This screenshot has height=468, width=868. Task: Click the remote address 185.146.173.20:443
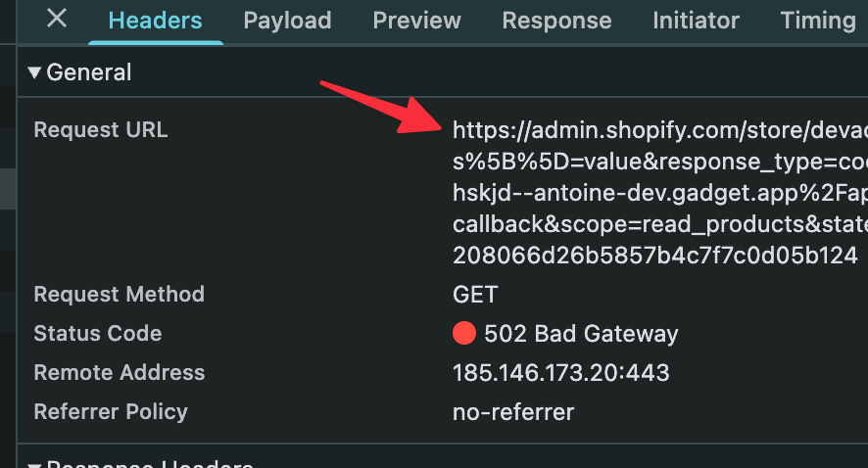[x=560, y=373]
